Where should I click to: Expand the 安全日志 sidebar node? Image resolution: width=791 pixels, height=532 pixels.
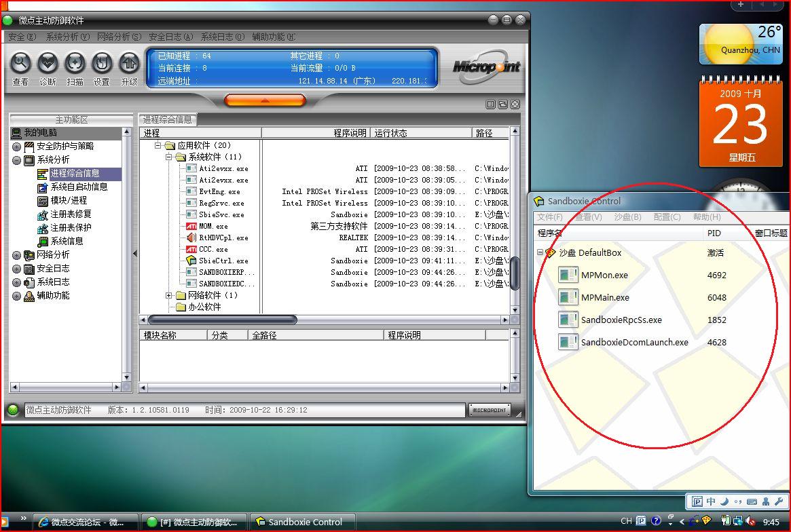(x=17, y=269)
